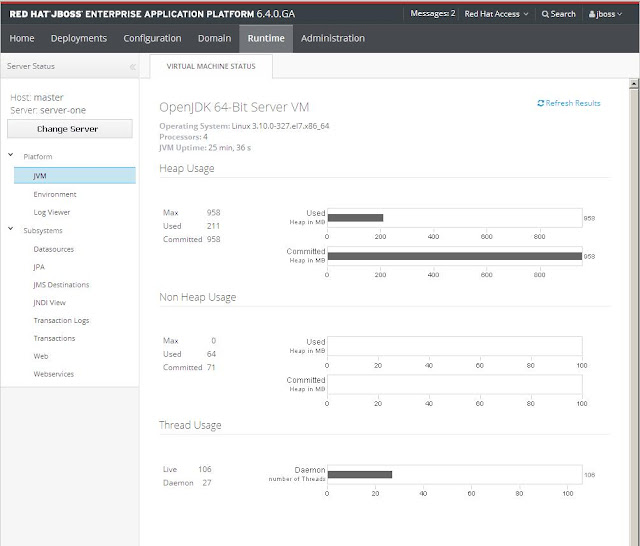
Task: Click the Heap Usage Used bar
Action: point(356,218)
